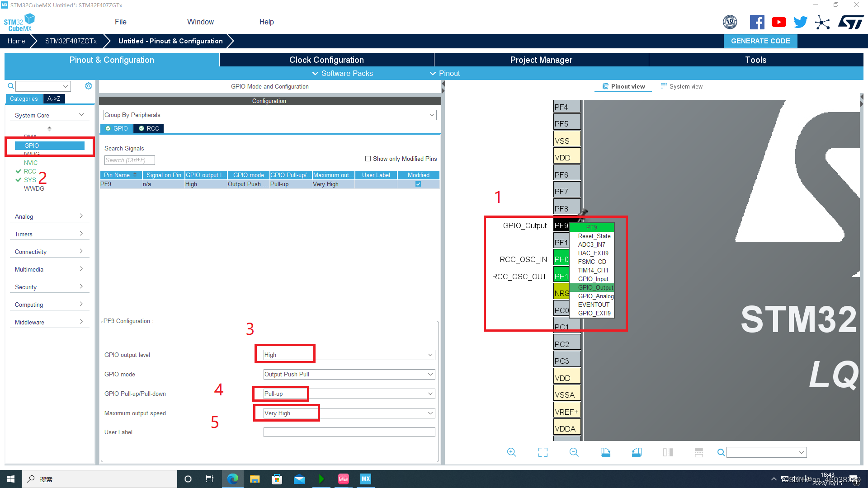Click the zoom out magnifier icon
This screenshot has height=488, width=868.
(574, 452)
